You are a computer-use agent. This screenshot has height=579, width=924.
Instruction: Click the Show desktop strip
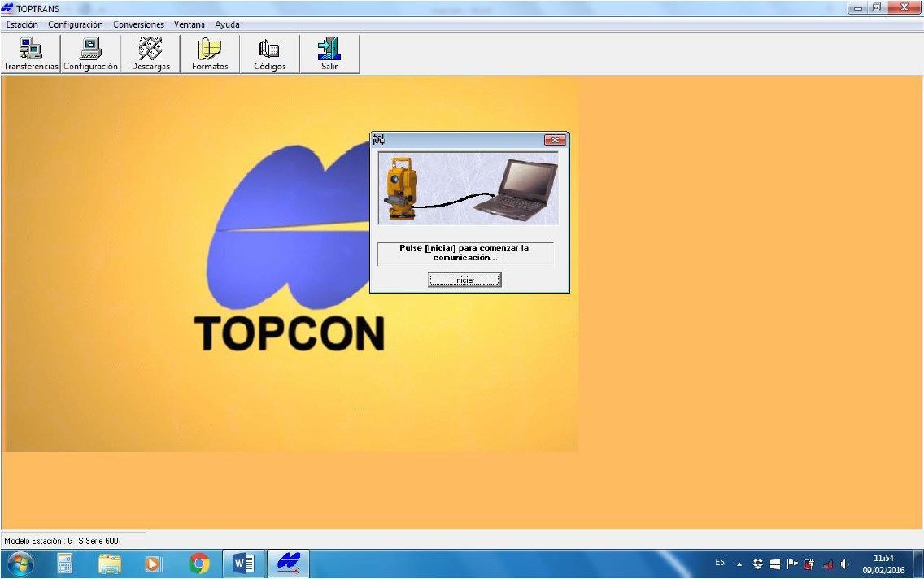[x=918, y=564]
